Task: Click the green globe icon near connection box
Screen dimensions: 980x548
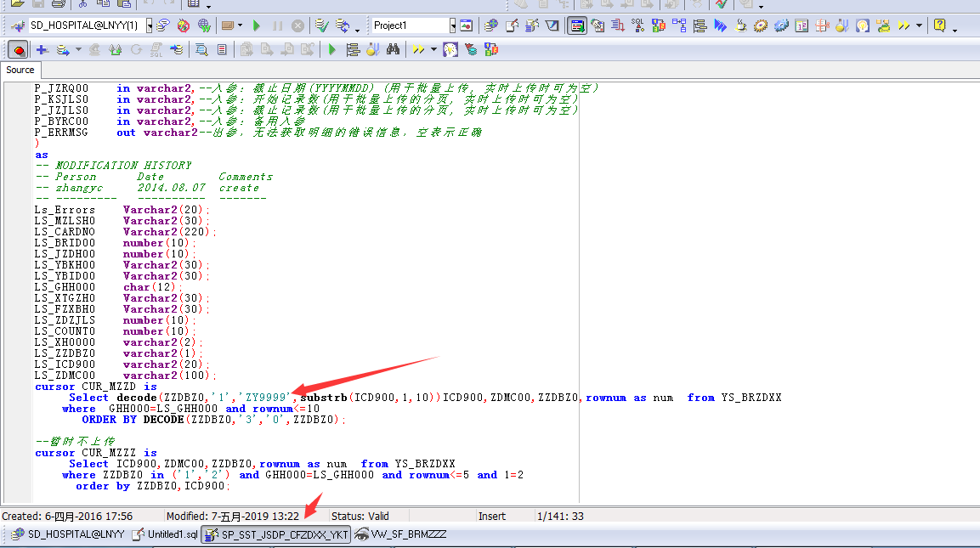Action: [x=204, y=25]
